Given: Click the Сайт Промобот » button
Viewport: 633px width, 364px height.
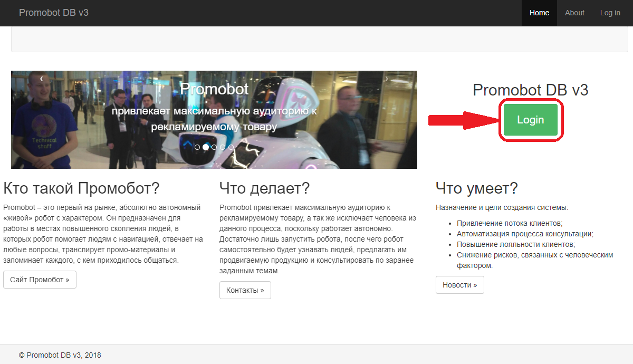Looking at the screenshot, I should coord(40,280).
